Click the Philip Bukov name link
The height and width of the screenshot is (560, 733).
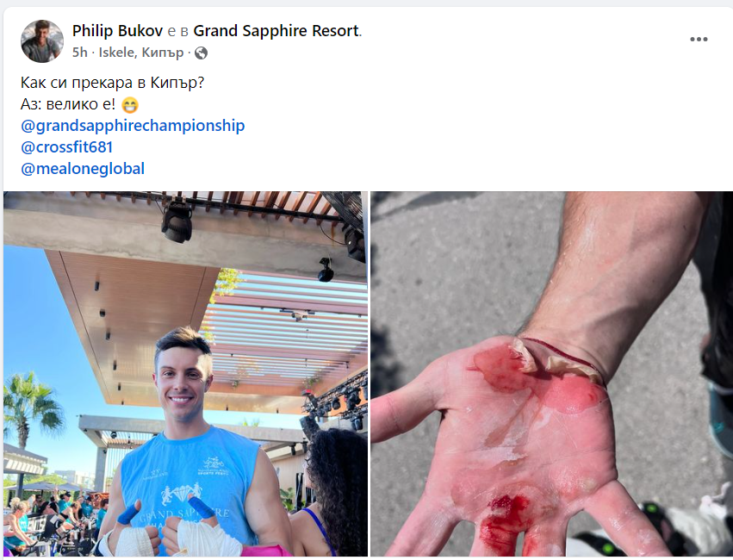coord(117,31)
